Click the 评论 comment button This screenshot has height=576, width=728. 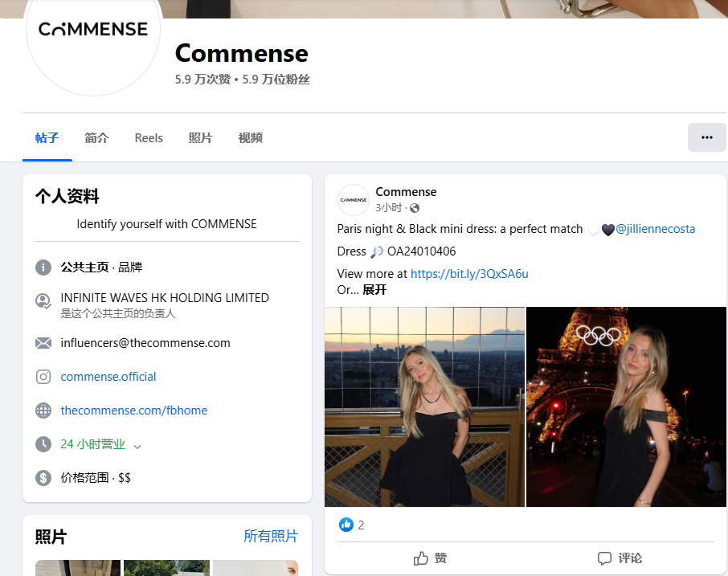point(620,558)
